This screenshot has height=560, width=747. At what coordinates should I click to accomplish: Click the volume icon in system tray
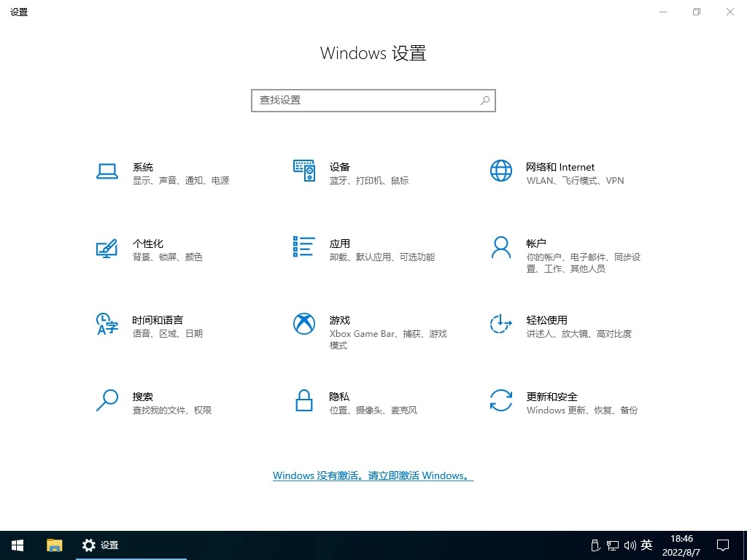coord(630,545)
